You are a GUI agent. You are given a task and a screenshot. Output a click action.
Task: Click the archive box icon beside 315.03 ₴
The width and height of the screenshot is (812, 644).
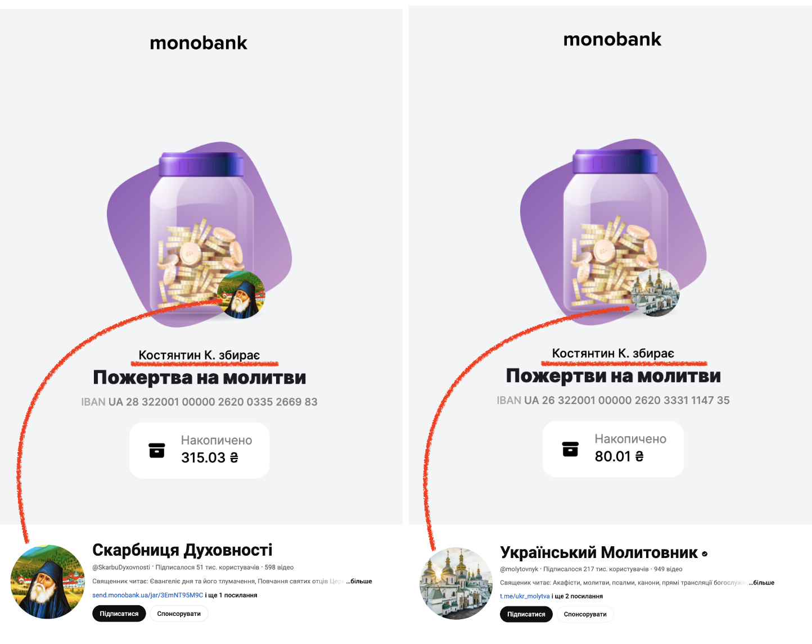(x=157, y=450)
